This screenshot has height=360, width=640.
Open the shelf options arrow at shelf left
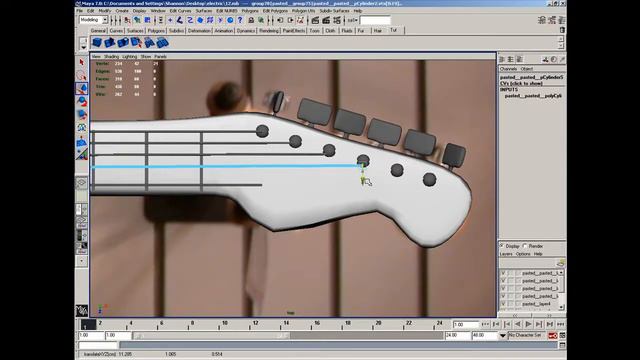[83, 47]
